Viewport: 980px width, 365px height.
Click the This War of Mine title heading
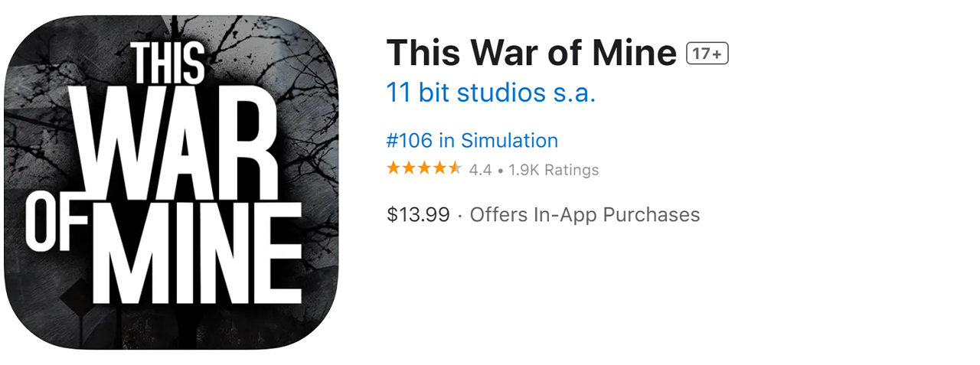[531, 53]
